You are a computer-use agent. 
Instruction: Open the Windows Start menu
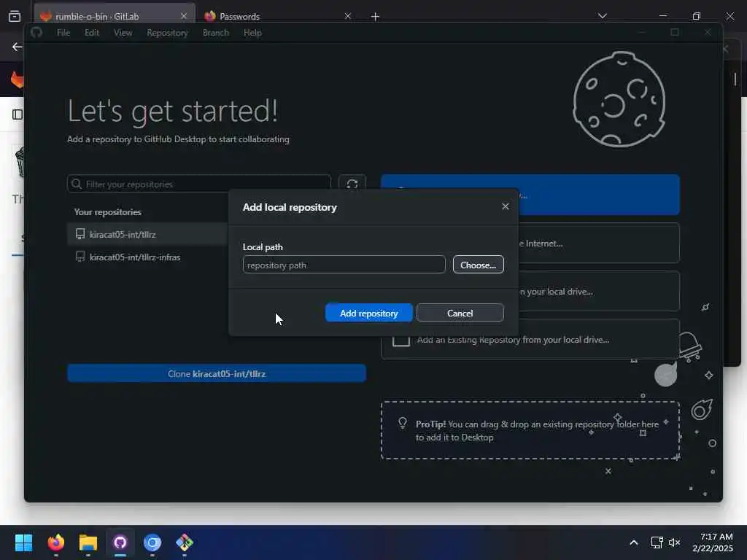(x=23, y=542)
